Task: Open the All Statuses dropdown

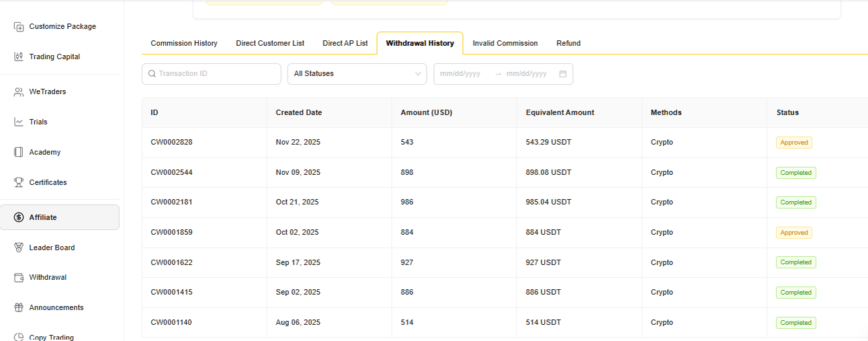Action: tap(356, 74)
